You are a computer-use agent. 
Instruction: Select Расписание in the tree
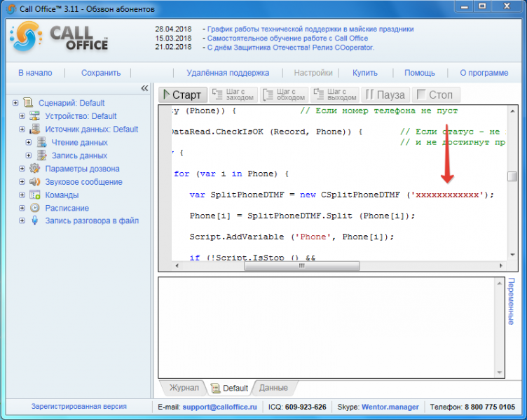coord(67,208)
